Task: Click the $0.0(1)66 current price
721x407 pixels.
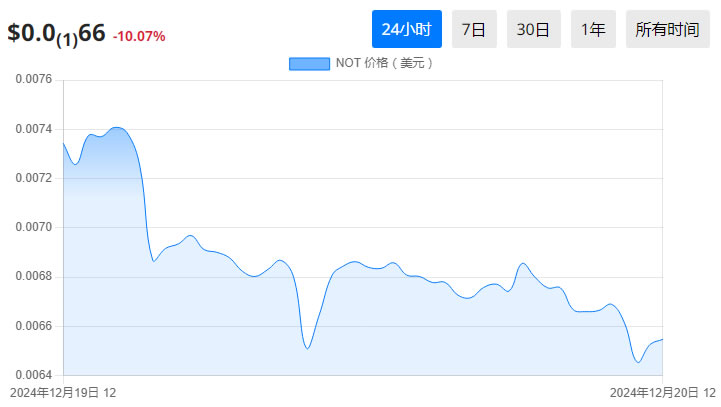Action: 56,33
